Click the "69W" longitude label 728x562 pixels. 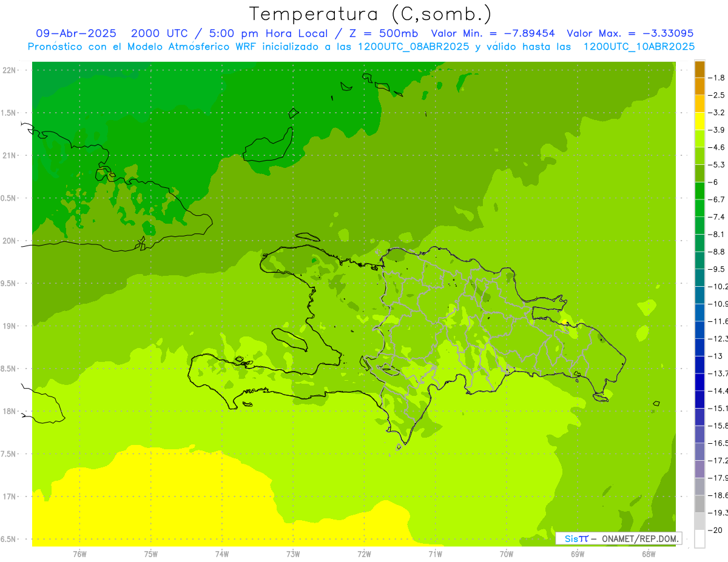point(578,554)
